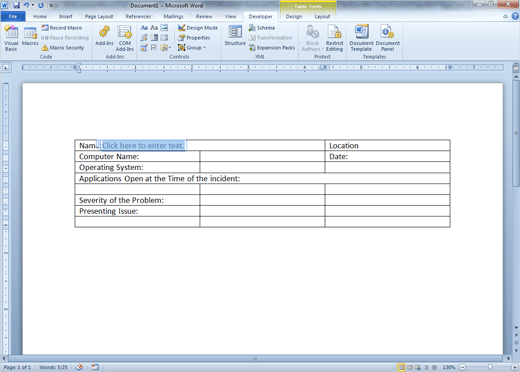Switch to Full Screen Reading view
The width and height of the screenshot is (520, 372).
tap(410, 367)
